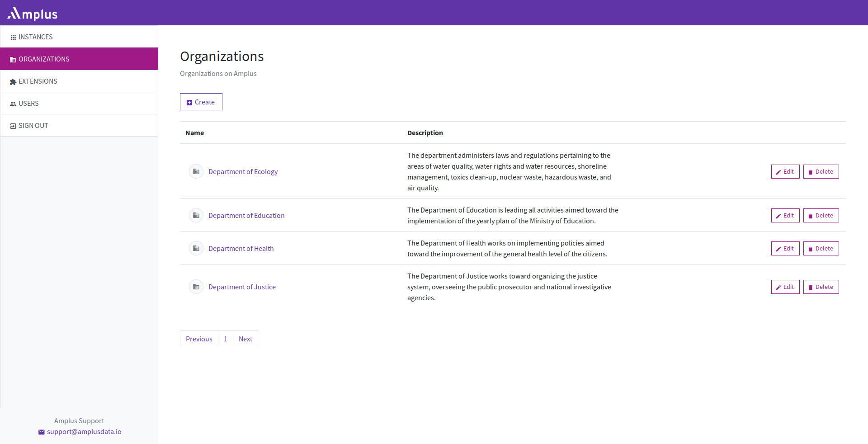Viewport: 868px width, 444px height.
Task: Click the Organizations page heading
Action: pos(222,56)
